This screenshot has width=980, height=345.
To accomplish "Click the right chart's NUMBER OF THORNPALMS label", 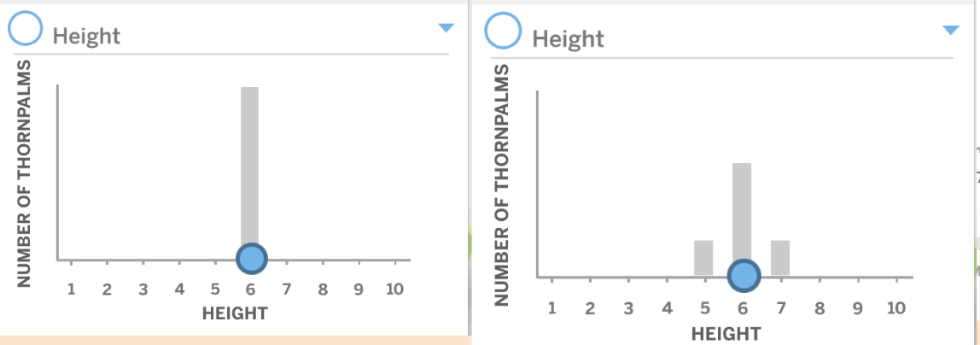I will point(504,184).
